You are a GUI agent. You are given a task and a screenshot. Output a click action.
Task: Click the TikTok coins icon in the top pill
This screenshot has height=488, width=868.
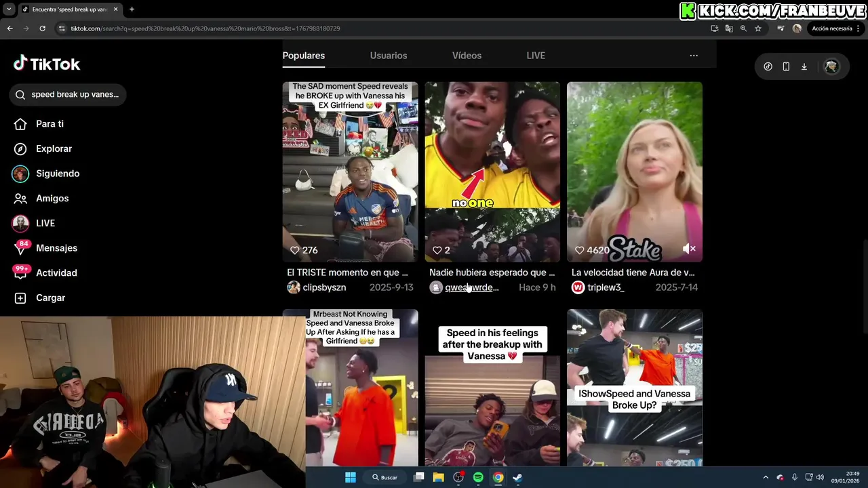coord(768,66)
